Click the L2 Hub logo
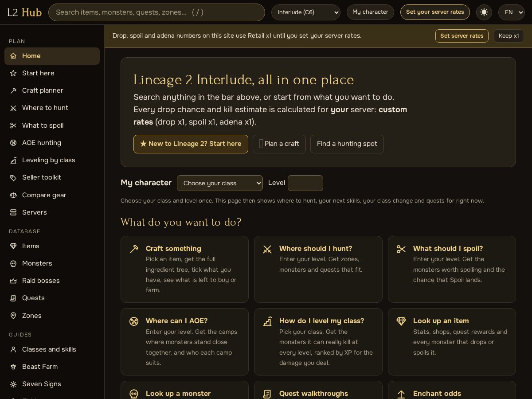 click(x=24, y=12)
